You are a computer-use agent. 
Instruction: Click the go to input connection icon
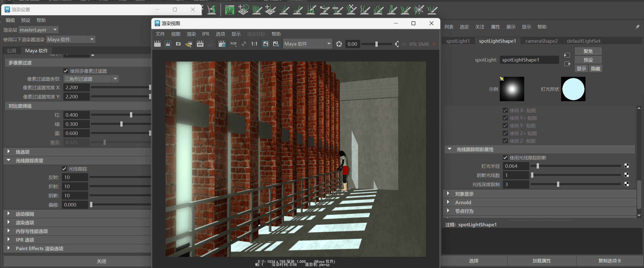pos(567,55)
